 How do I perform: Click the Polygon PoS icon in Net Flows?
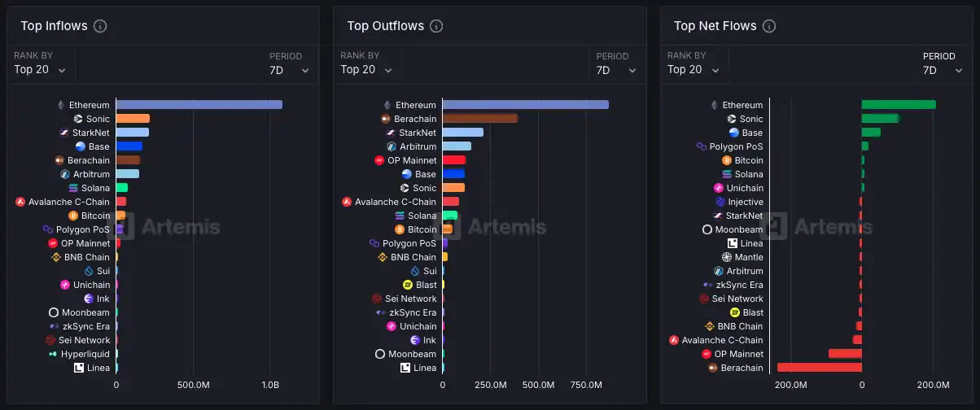702,146
